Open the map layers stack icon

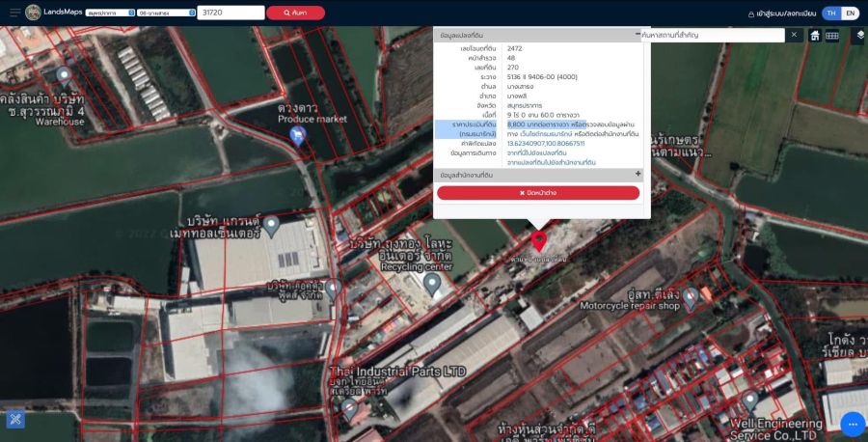pyautogui.click(x=860, y=36)
